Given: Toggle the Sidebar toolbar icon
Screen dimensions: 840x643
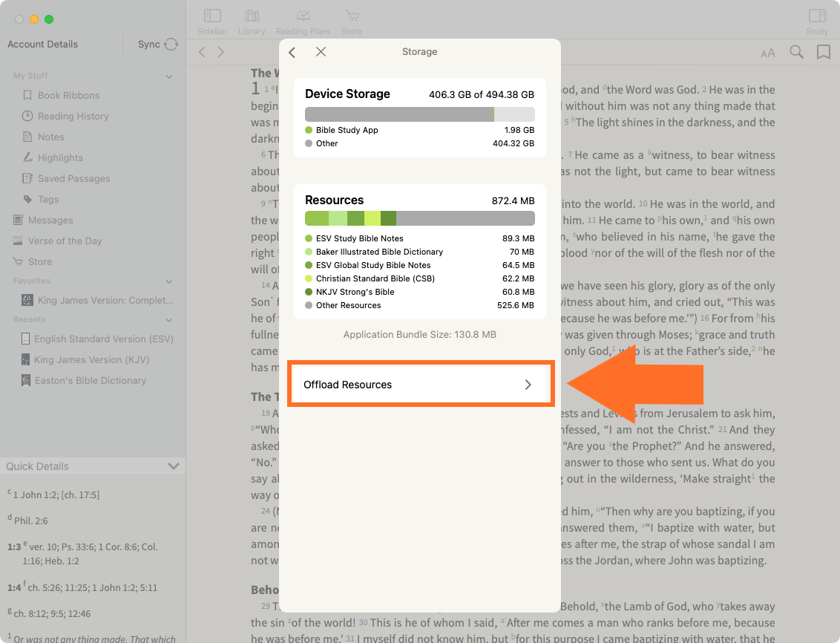Looking at the screenshot, I should [212, 21].
